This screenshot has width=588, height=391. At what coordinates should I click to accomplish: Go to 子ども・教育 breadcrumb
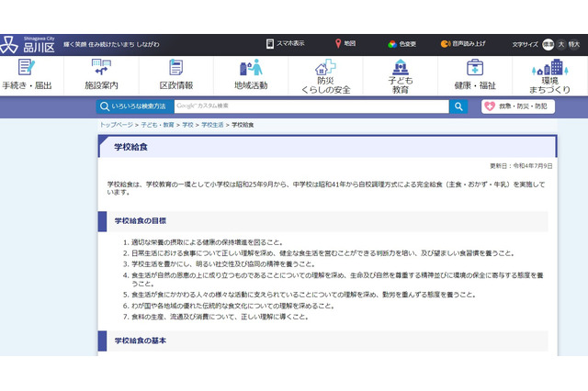tap(157, 125)
